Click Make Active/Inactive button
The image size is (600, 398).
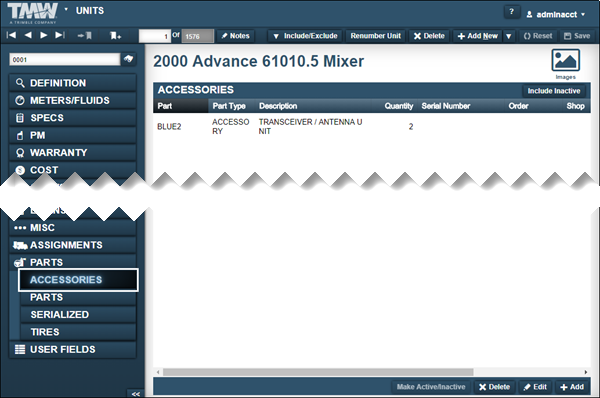tap(431, 387)
